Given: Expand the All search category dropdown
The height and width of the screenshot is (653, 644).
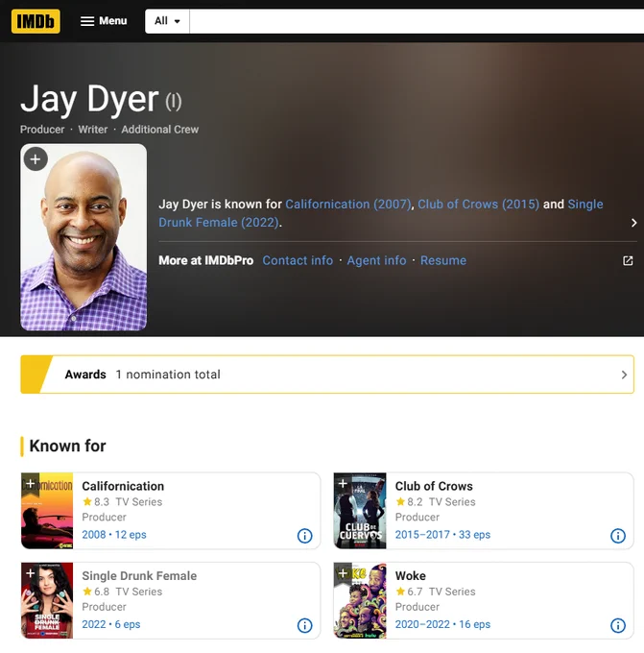Looking at the screenshot, I should 167,21.
